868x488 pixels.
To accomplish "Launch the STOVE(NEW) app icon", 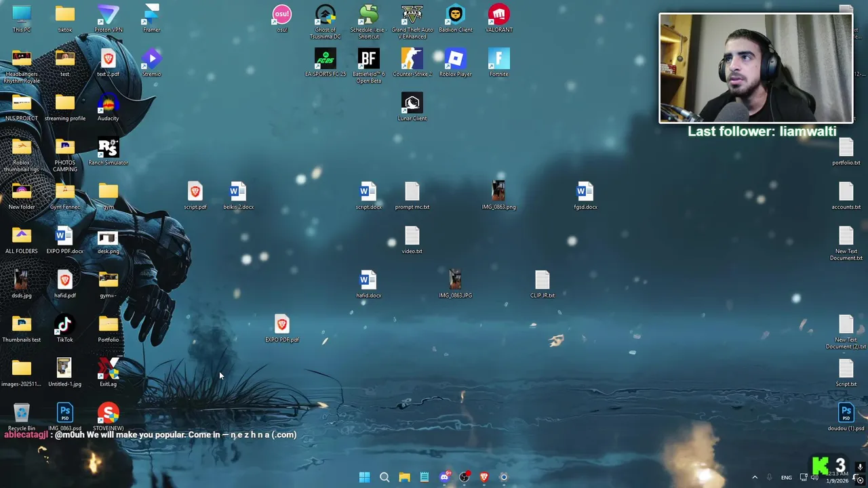I will tap(108, 416).
